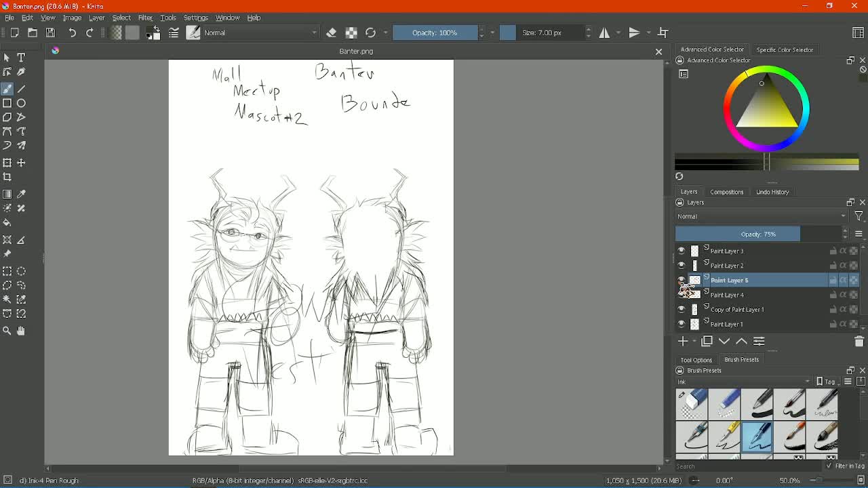Toggle preserve alpha
Screen dimensions: 868x488
pos(351,33)
